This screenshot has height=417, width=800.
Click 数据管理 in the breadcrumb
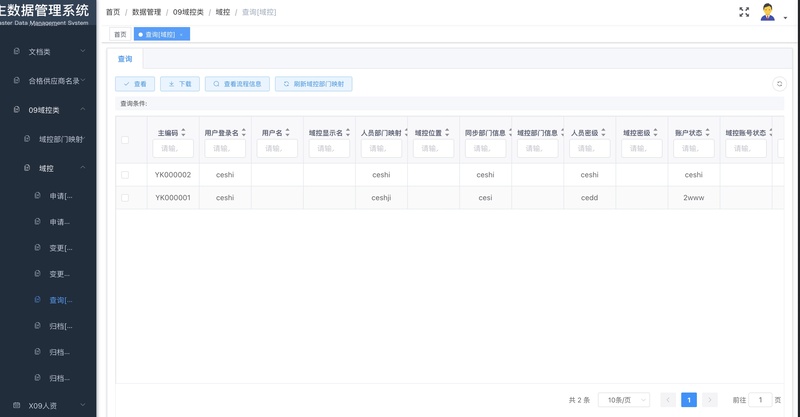pos(146,12)
